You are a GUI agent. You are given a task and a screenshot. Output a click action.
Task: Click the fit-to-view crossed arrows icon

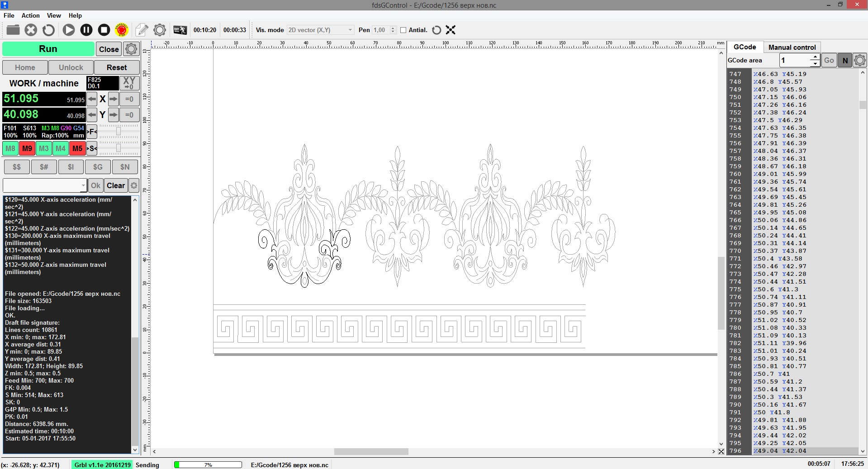(451, 30)
